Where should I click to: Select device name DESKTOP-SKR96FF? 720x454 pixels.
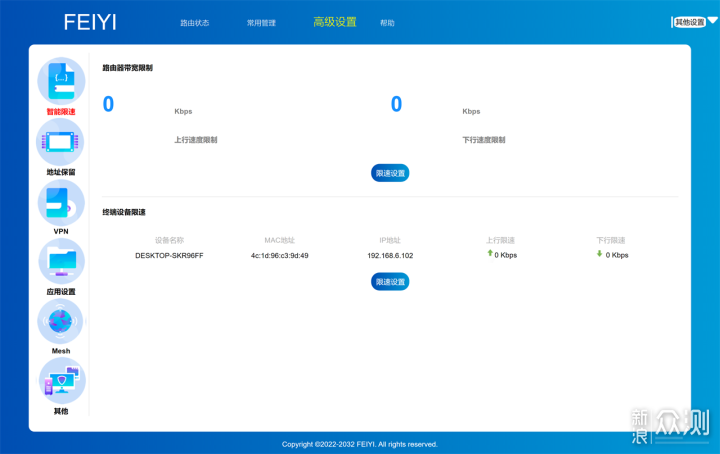169,256
